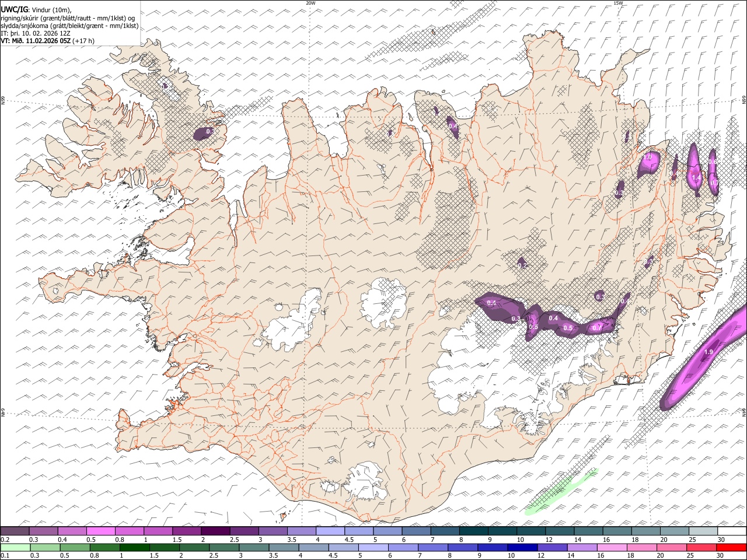The image size is (747, 560).
Task: Pick the darkest purple top-row swatch starting at 2
Action: (215, 531)
